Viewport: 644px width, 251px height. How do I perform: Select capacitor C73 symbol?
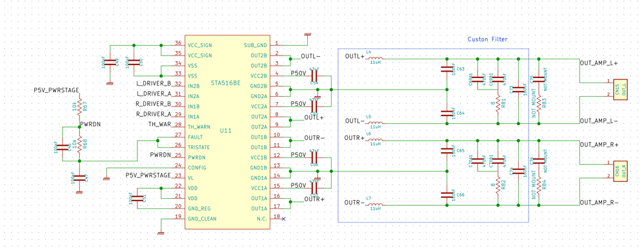pos(518,89)
